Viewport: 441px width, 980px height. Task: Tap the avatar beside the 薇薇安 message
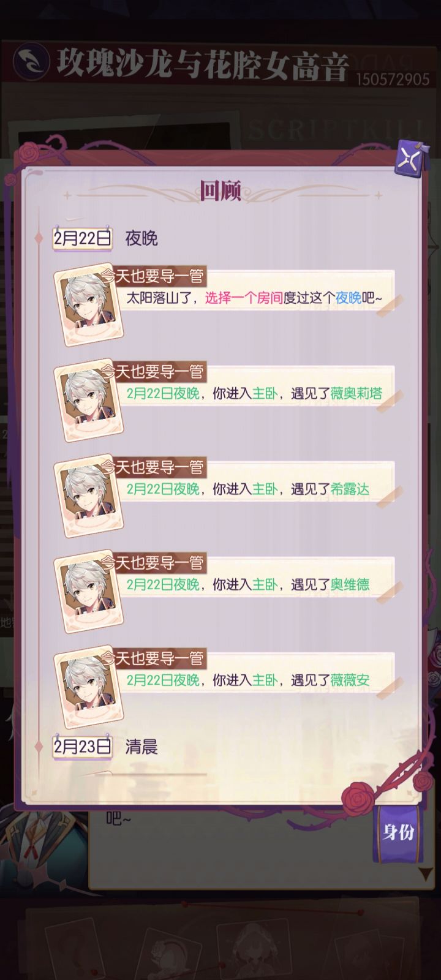click(x=89, y=687)
